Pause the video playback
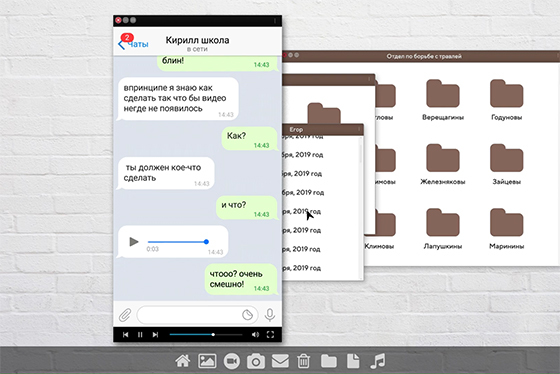This screenshot has width=560, height=374. (x=140, y=335)
